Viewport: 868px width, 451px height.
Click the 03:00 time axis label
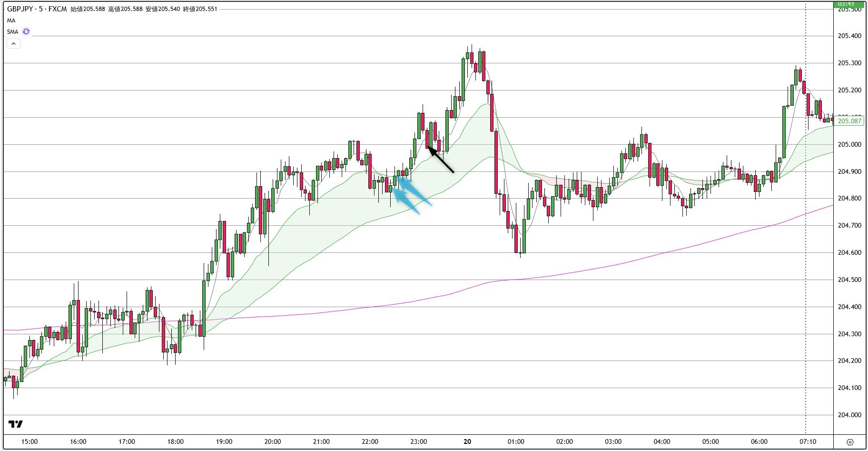(x=613, y=441)
